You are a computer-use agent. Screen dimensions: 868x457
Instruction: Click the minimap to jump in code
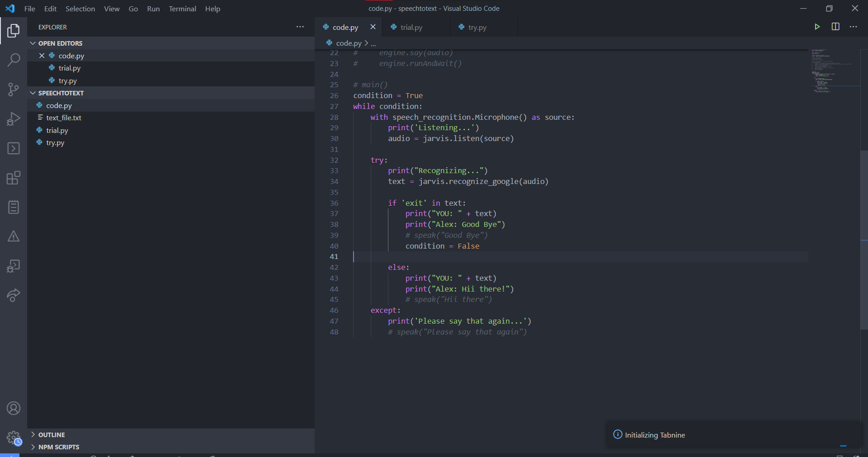tap(834, 72)
